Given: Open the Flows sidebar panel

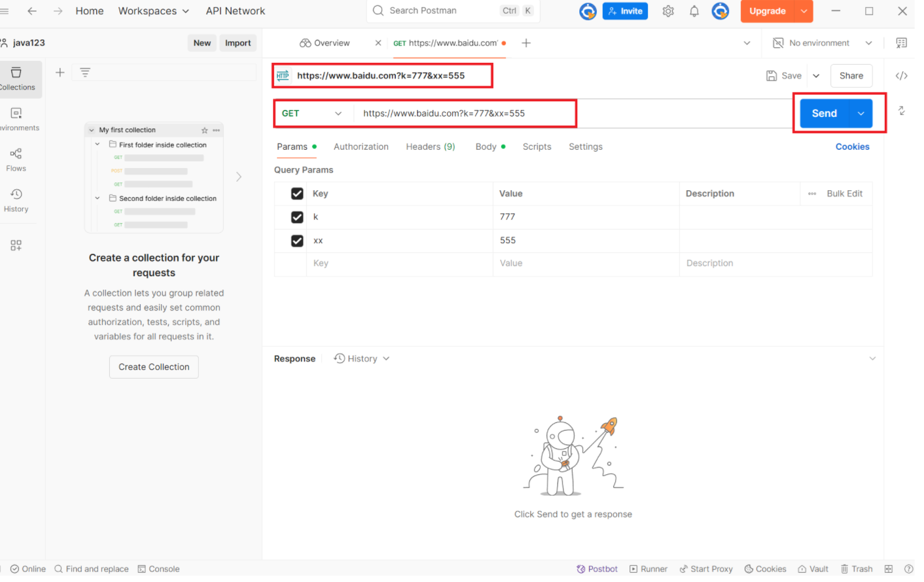Looking at the screenshot, I should click(x=16, y=160).
